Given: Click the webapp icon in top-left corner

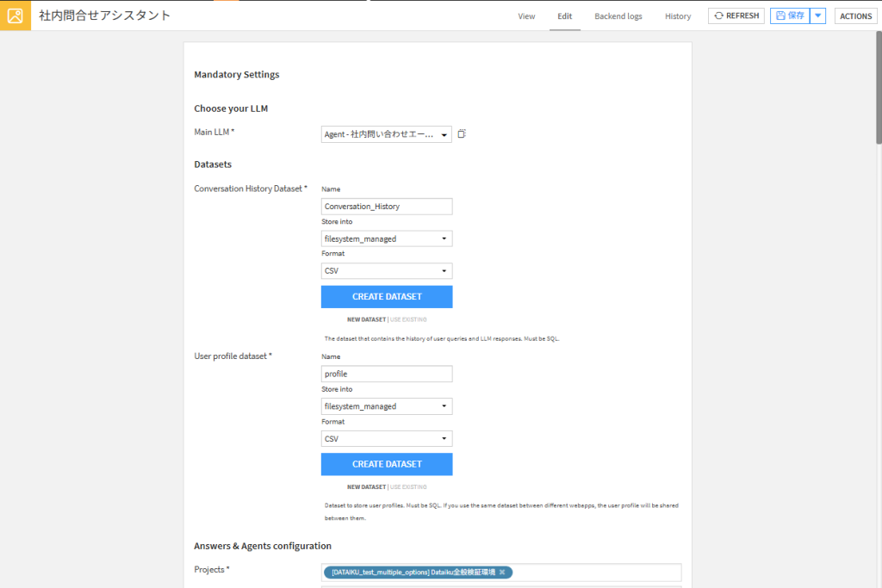Looking at the screenshot, I should pyautogui.click(x=15, y=15).
